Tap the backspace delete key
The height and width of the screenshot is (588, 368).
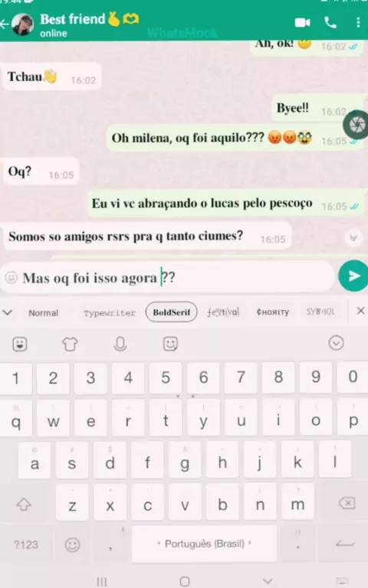[x=347, y=503]
